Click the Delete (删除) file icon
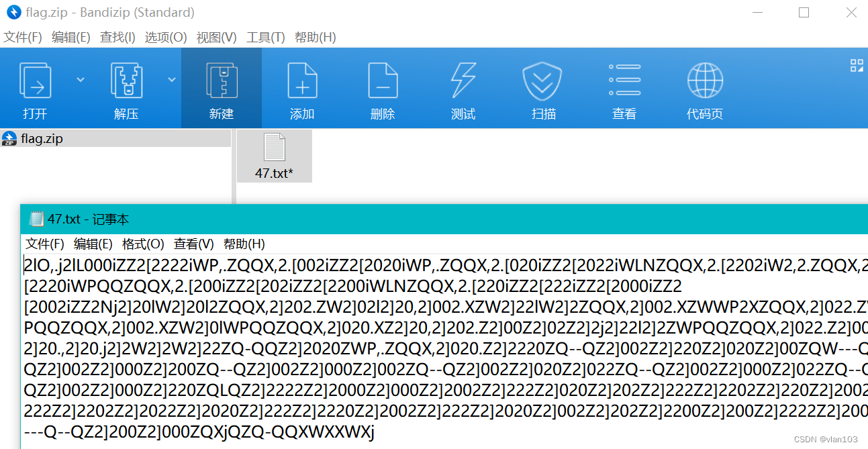The height and width of the screenshot is (449, 868). click(x=383, y=81)
